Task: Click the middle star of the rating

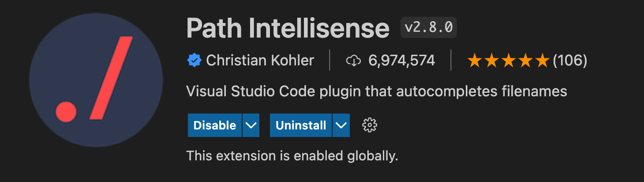Action: (x=509, y=61)
